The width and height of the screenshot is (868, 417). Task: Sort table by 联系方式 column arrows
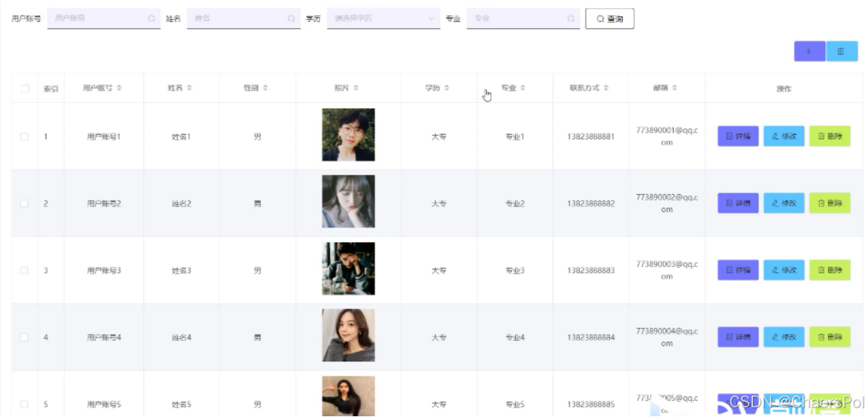coord(606,88)
